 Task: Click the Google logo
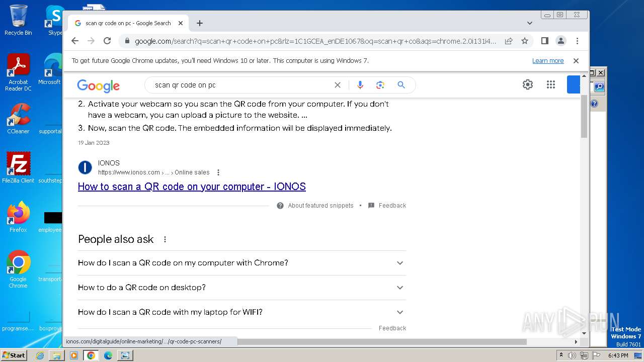98,85
